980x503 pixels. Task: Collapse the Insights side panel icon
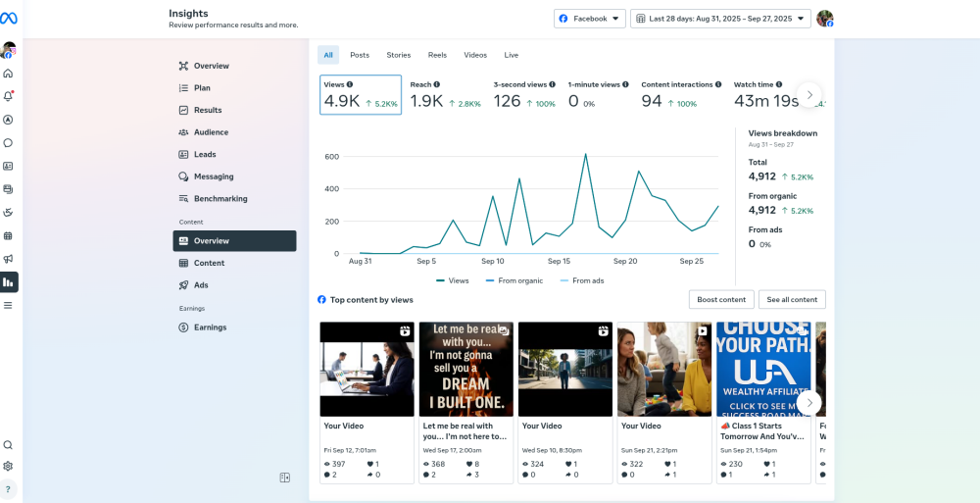coord(284,478)
